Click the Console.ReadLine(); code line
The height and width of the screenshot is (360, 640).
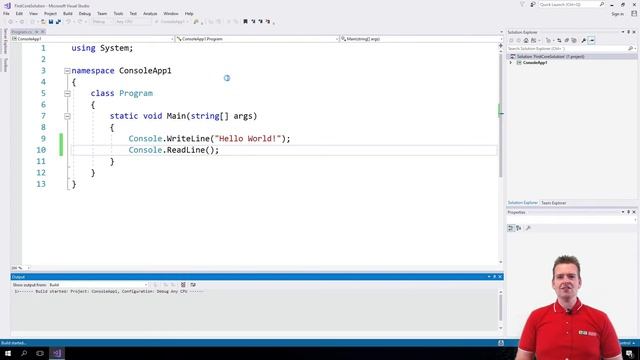click(173, 150)
